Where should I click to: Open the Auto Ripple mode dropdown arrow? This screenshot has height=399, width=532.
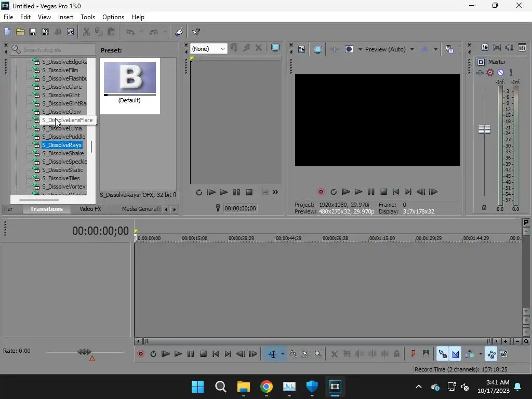coord(481,354)
